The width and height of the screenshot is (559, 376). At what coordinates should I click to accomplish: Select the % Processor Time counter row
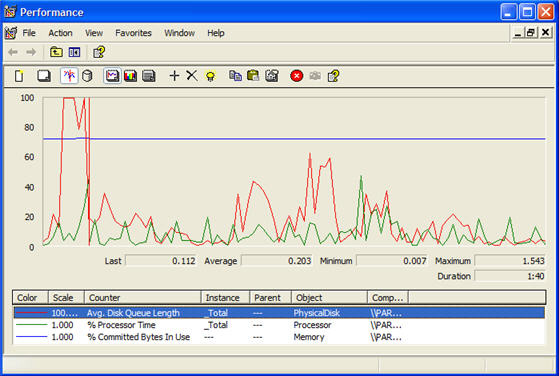[279, 325]
